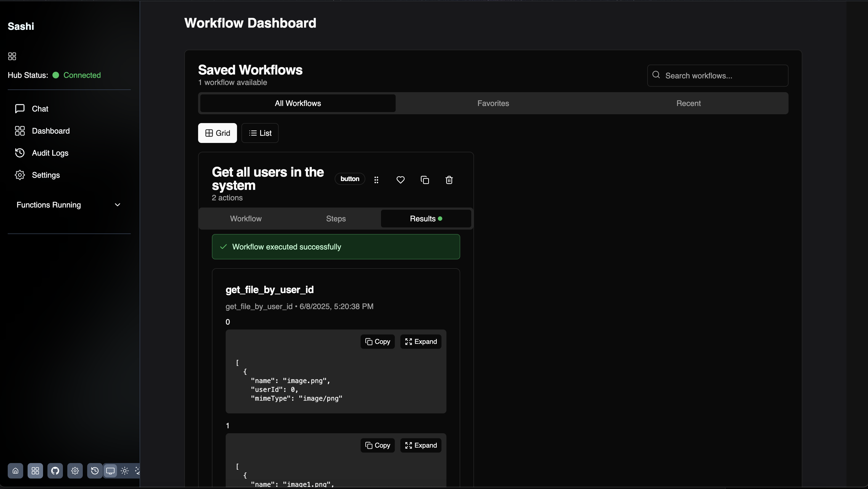Switch to the Recent tab
This screenshot has height=489, width=868.
(688, 103)
